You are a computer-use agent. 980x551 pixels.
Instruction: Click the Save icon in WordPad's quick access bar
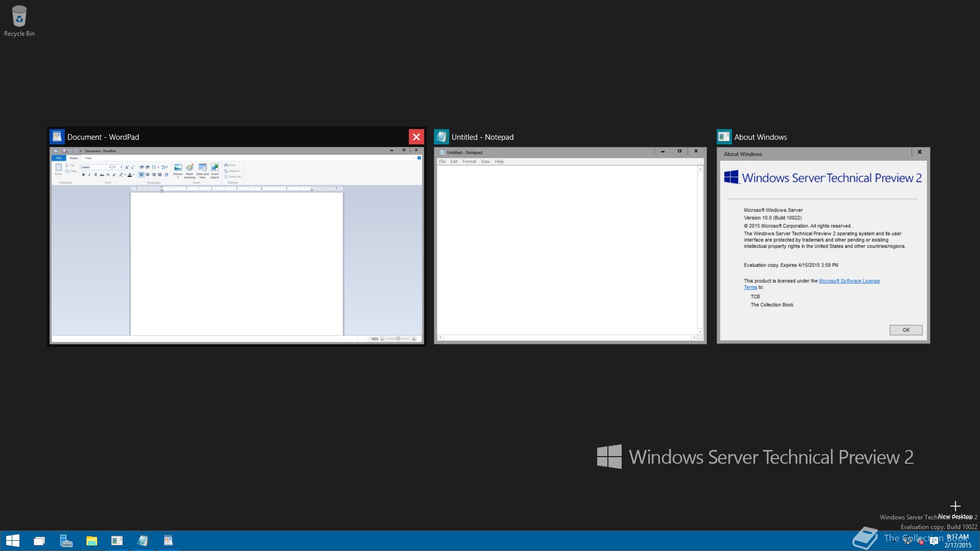(64, 151)
